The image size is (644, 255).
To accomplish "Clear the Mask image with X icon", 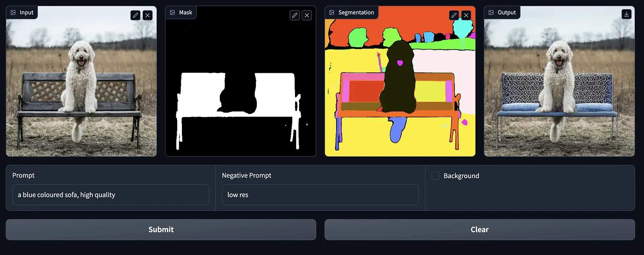I will pyautogui.click(x=307, y=16).
